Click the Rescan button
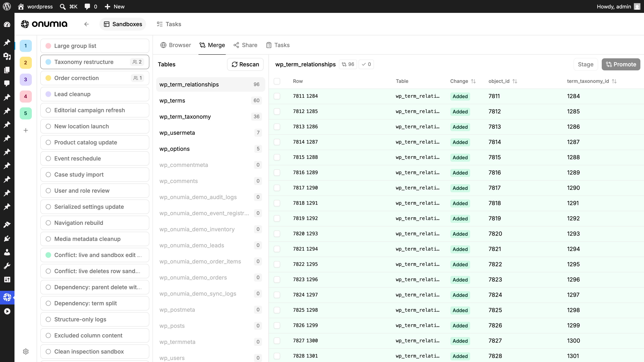Screen dimensions: 644x362 (245, 64)
